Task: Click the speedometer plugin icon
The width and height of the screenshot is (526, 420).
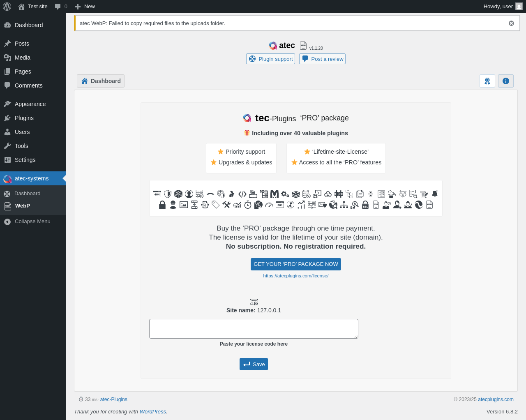Action: (x=269, y=205)
